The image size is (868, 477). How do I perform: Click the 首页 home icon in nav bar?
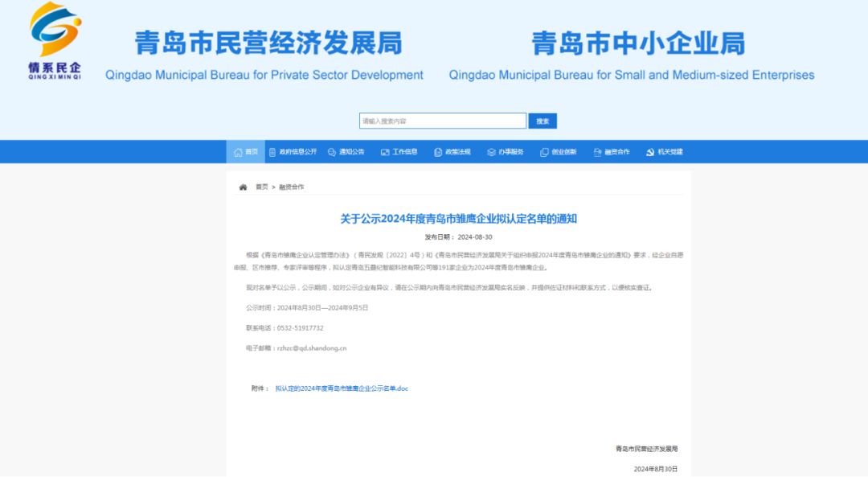(x=238, y=152)
